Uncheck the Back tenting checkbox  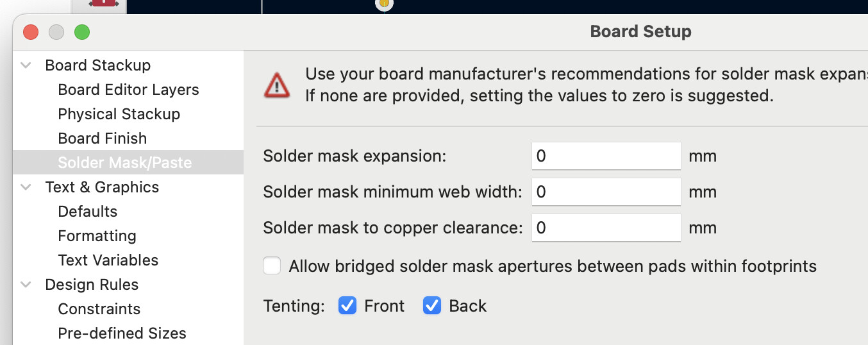[x=432, y=306]
